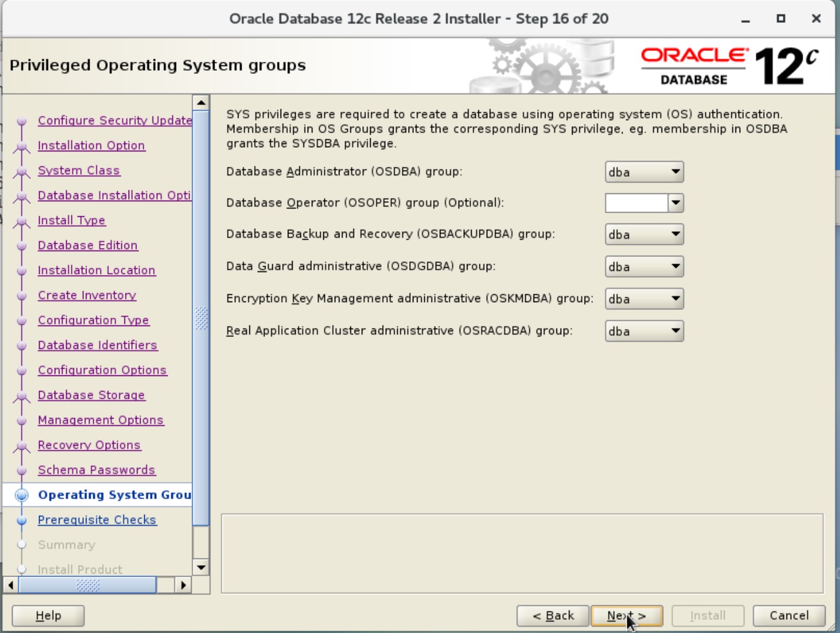Go to Schema Passwords step
The image size is (840, 633).
point(97,470)
